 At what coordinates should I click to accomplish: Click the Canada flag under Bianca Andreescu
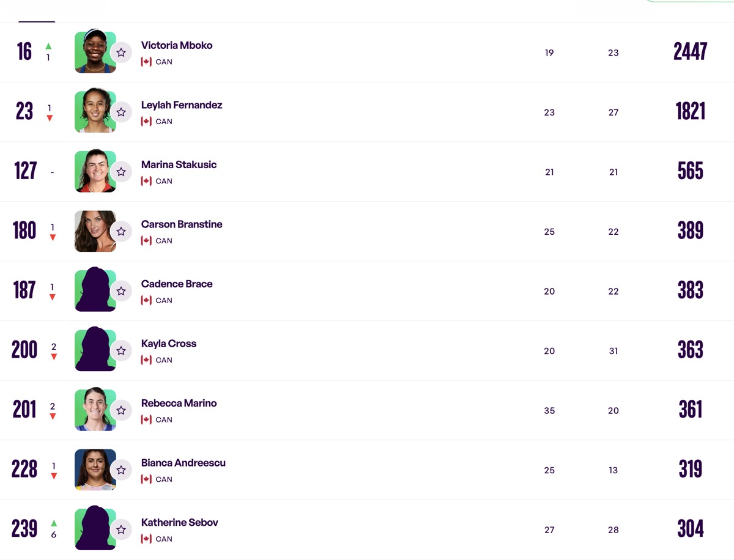146,479
